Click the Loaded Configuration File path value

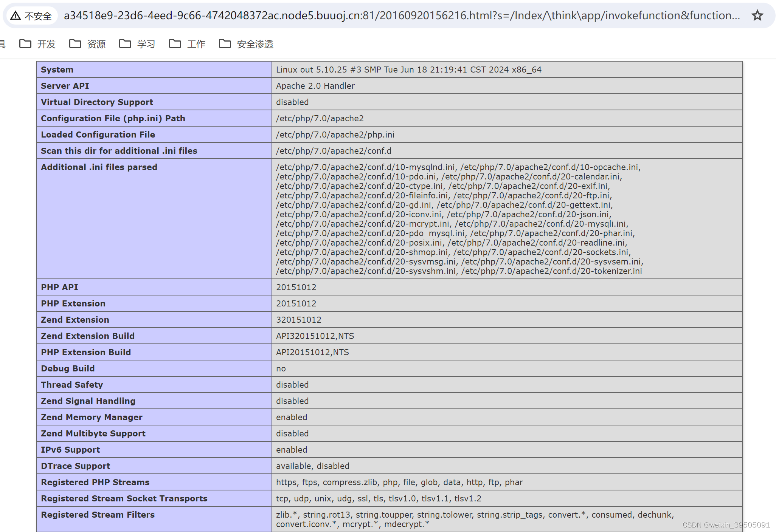pyautogui.click(x=335, y=135)
